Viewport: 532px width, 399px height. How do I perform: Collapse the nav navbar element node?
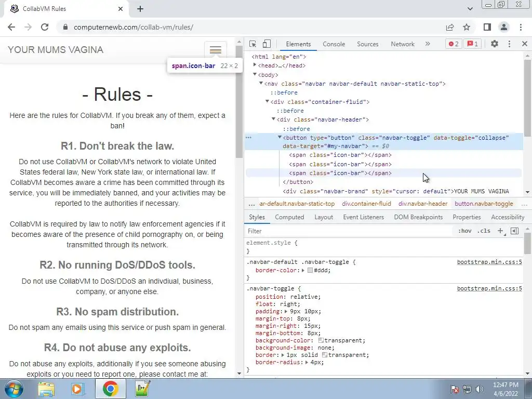click(x=261, y=83)
